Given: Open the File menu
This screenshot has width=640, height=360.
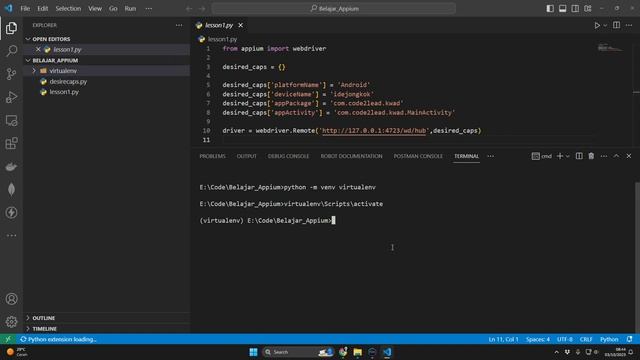Looking at the screenshot, I should point(25,9).
